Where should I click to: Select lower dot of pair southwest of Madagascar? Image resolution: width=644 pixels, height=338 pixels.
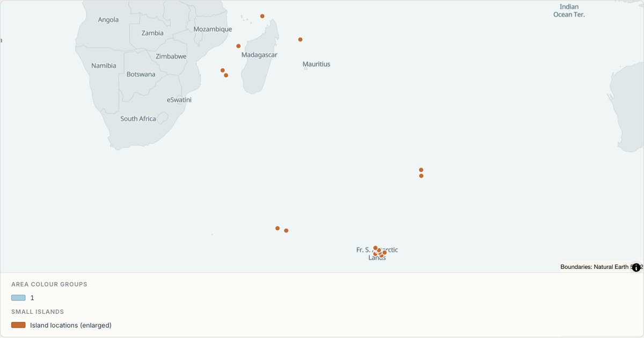tap(226, 75)
